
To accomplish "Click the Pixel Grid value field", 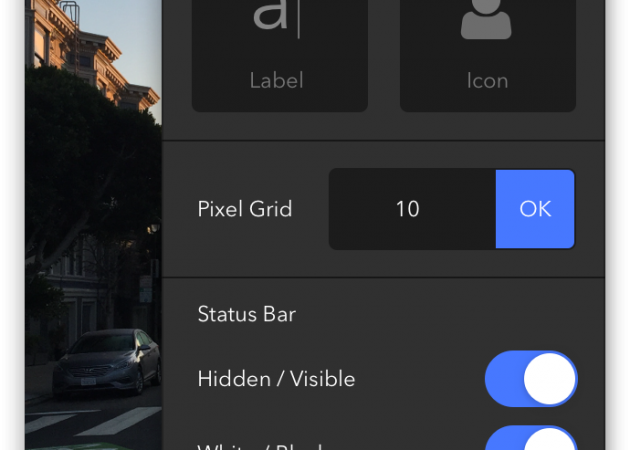I will pos(412,209).
